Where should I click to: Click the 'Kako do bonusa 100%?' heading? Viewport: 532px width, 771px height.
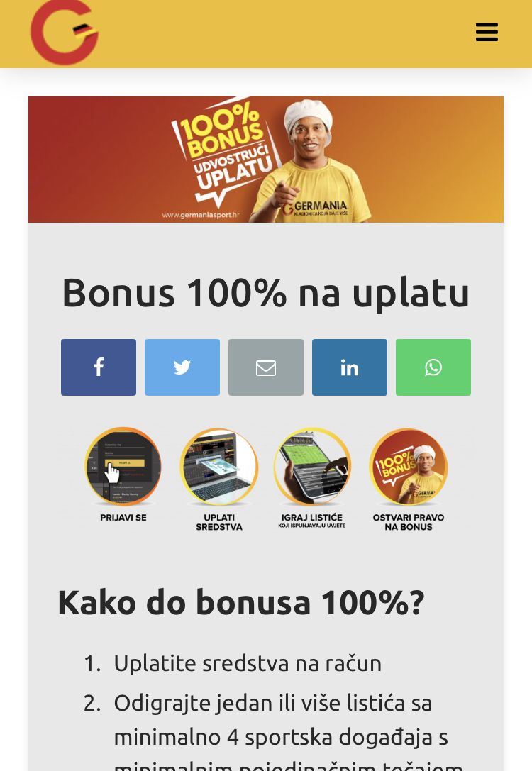[241, 602]
